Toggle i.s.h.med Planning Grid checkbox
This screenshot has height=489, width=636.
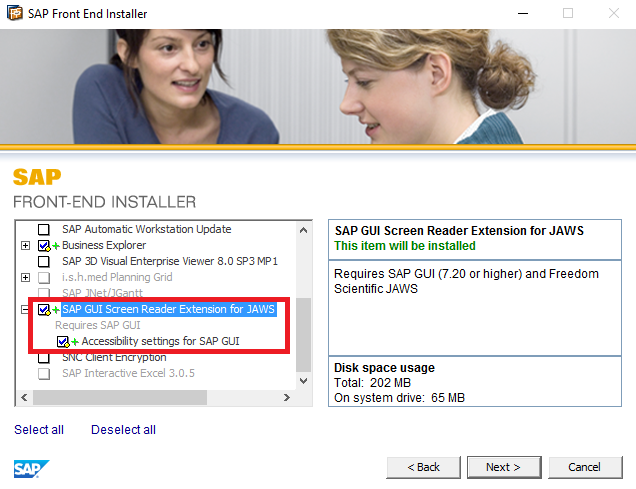[x=44, y=277]
